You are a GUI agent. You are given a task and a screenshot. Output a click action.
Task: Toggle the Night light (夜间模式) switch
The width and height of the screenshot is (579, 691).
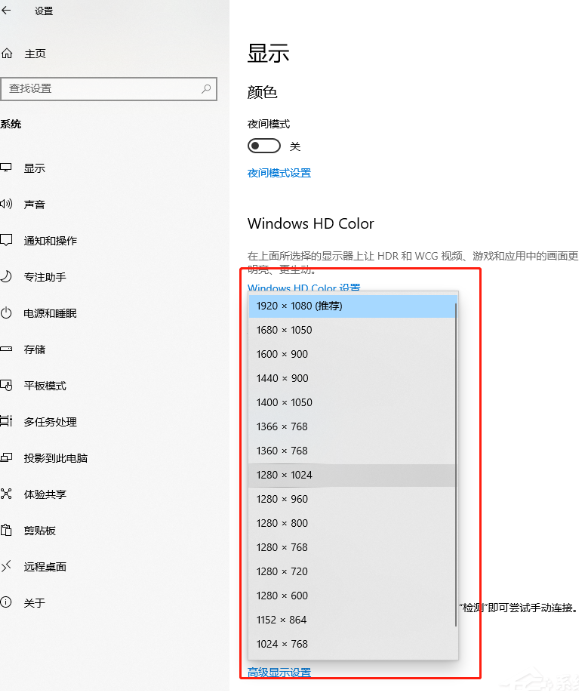coord(264,146)
